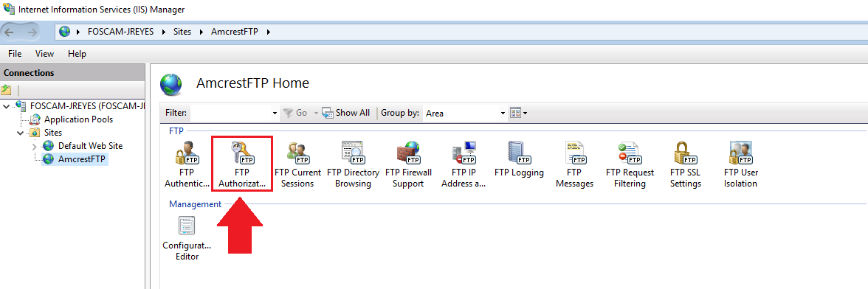Open FTP Request Filtering feature
Image resolution: width=868 pixels, height=289 pixels.
pyautogui.click(x=630, y=164)
